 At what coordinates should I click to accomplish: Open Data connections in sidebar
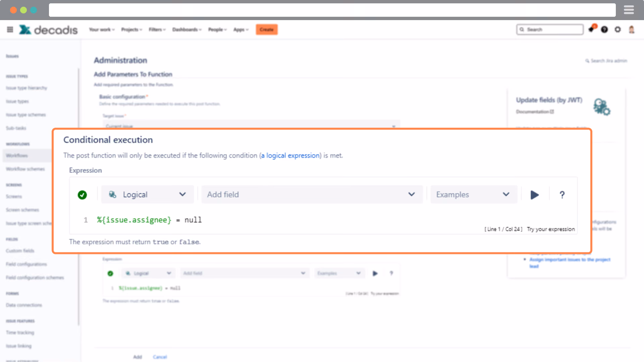pos(24,305)
